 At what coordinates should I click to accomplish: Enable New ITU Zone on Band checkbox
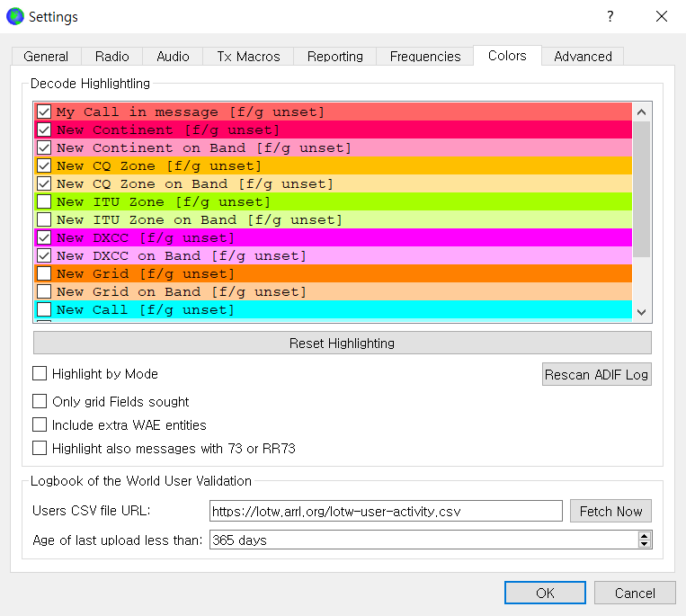44,219
